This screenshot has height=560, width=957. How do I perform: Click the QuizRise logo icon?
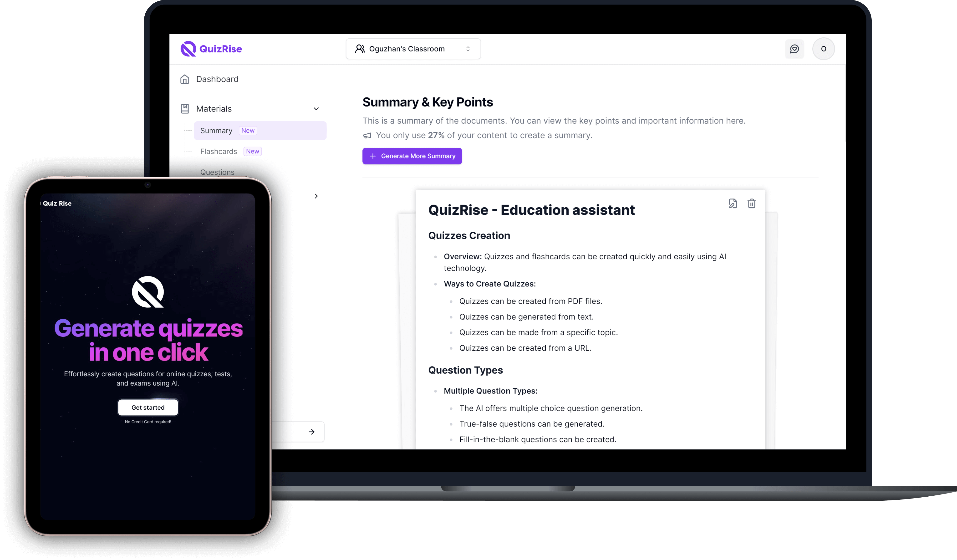coord(188,48)
